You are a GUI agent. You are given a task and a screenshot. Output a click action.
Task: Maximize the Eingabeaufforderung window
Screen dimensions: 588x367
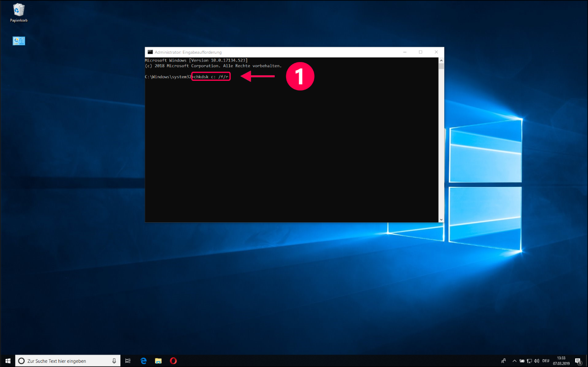(420, 52)
